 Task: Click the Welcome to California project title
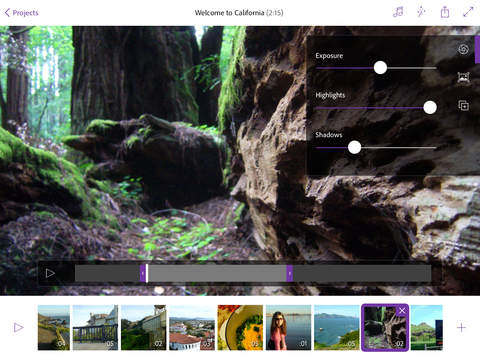coord(239,13)
